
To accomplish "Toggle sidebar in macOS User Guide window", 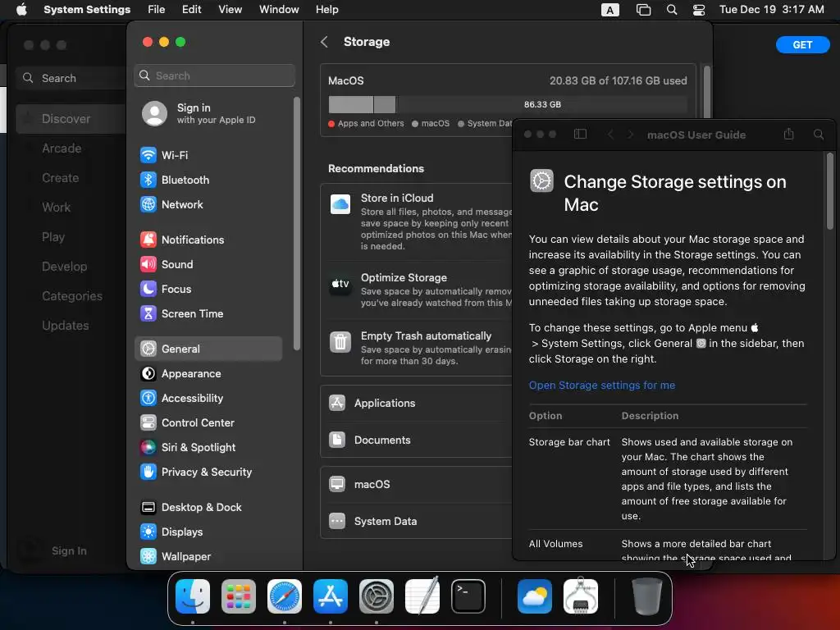I will point(580,135).
